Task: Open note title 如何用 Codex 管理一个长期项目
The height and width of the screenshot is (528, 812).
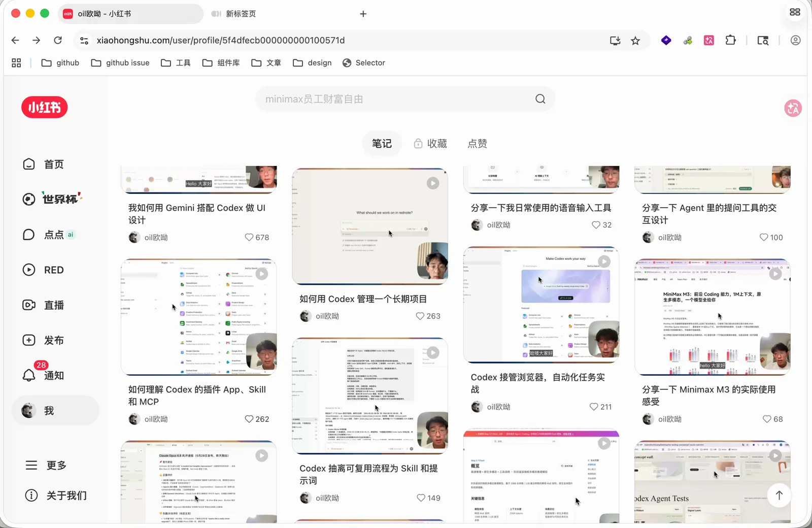Action: (x=363, y=299)
